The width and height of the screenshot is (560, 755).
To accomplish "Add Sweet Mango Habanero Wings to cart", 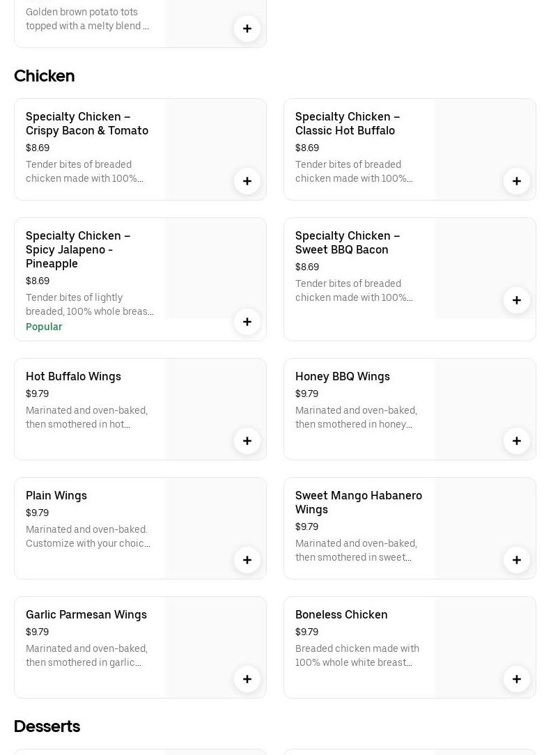I will 517,560.
